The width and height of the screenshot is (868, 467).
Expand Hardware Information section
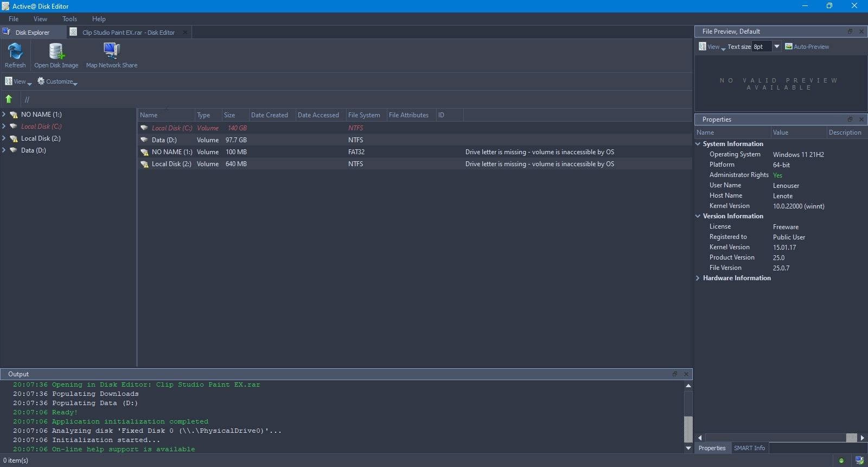pyautogui.click(x=698, y=278)
